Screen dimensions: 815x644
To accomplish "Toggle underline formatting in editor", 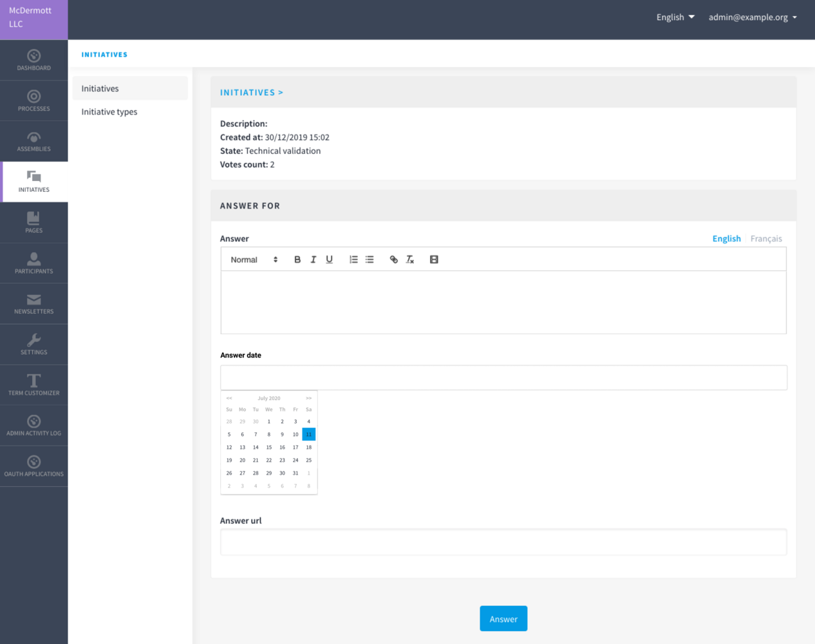I will coord(329,260).
